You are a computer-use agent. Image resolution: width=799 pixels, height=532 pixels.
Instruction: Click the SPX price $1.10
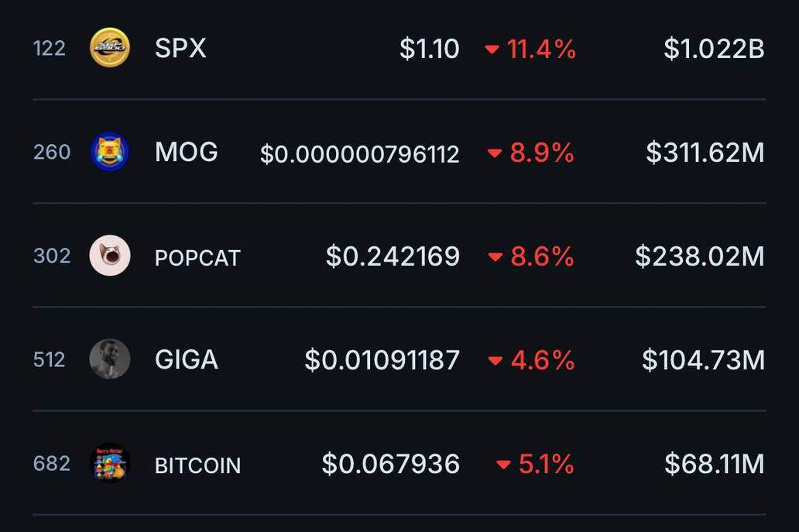[430, 49]
